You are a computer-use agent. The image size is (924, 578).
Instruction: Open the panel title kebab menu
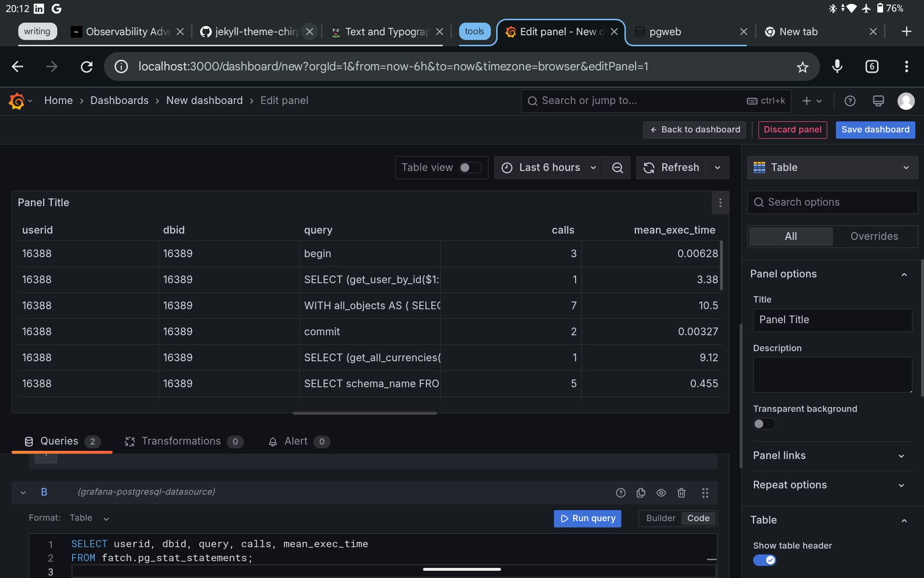720,203
